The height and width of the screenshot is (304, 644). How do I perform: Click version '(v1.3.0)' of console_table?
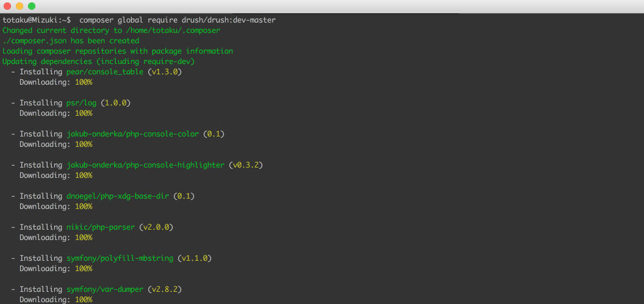click(165, 72)
